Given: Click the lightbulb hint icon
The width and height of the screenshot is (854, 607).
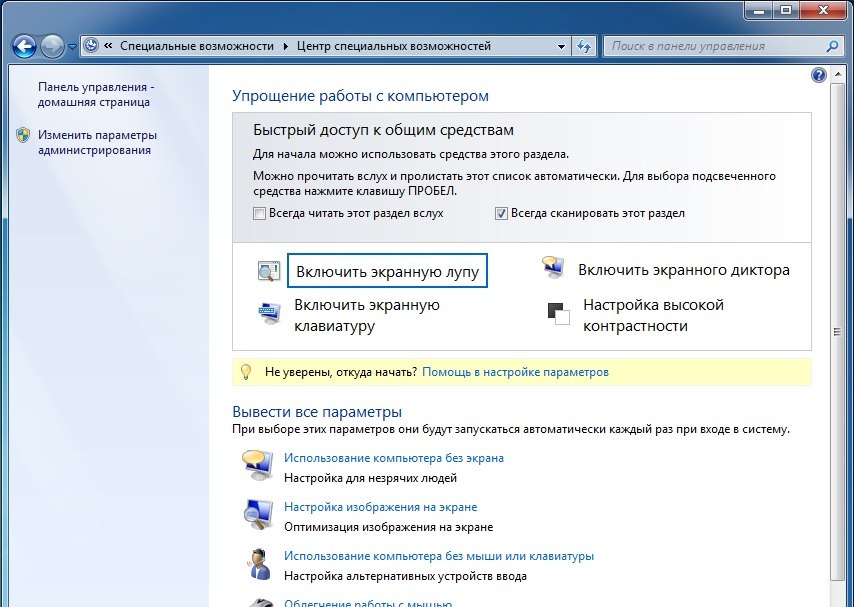Looking at the screenshot, I should [245, 371].
